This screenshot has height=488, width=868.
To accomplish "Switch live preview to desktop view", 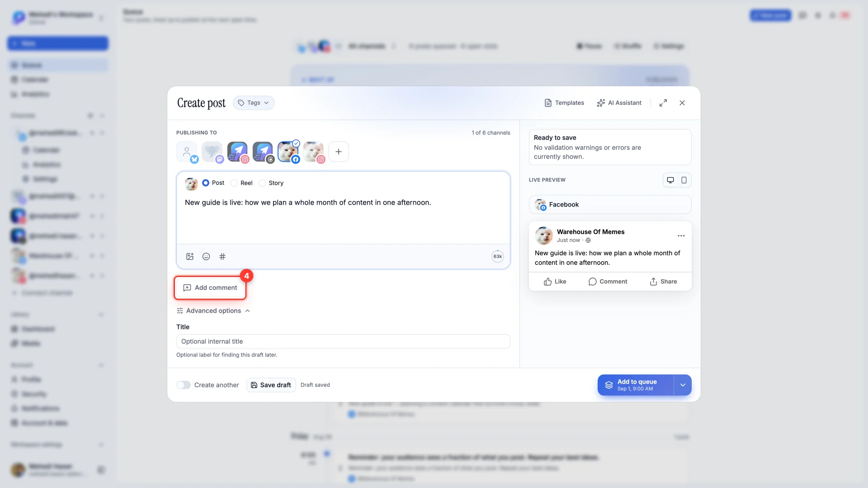I will 670,180.
